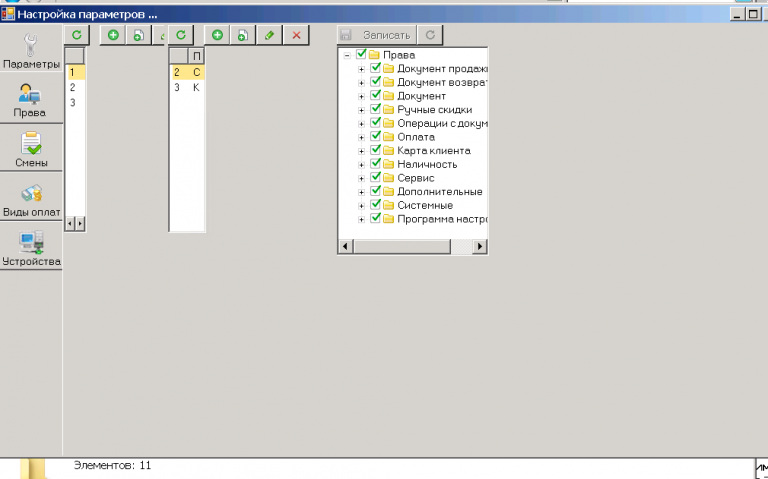Open the Смены section
The height and width of the screenshot is (479, 768).
click(31, 149)
